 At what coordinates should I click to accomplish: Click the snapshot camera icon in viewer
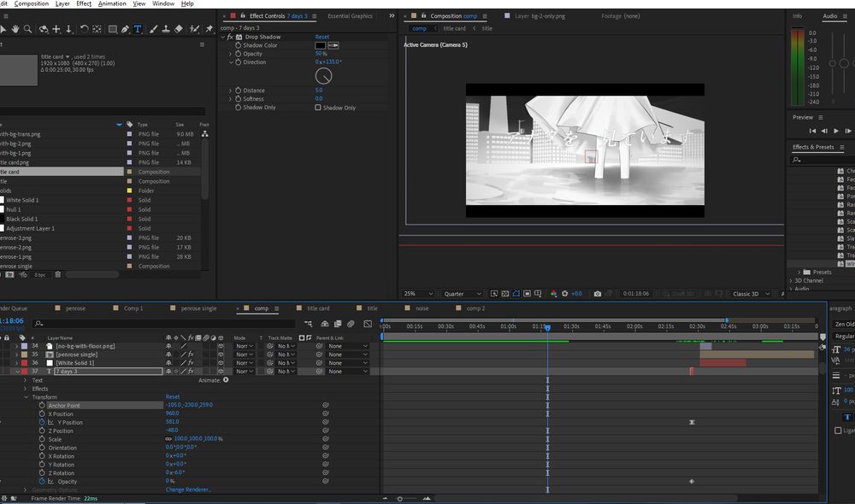598,294
